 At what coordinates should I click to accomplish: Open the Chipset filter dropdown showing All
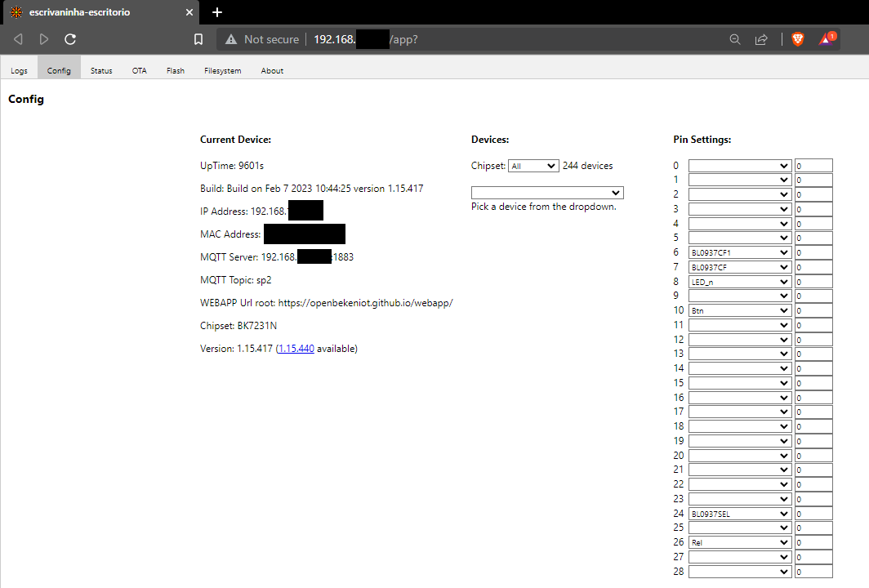533,166
